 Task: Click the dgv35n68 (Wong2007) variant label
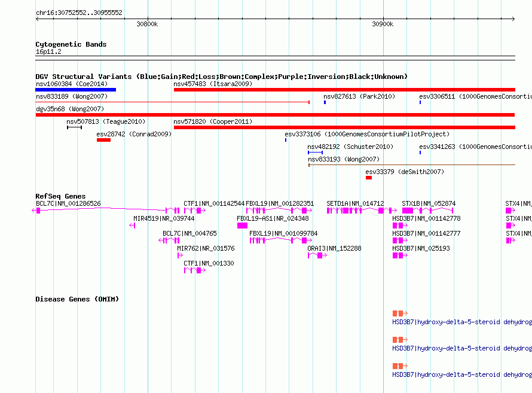click(x=70, y=109)
